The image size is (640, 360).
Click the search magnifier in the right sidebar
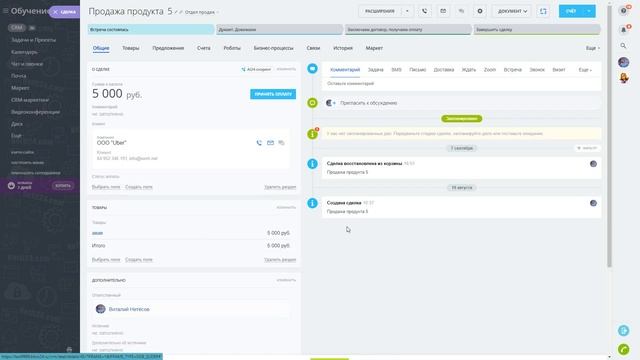(x=623, y=46)
